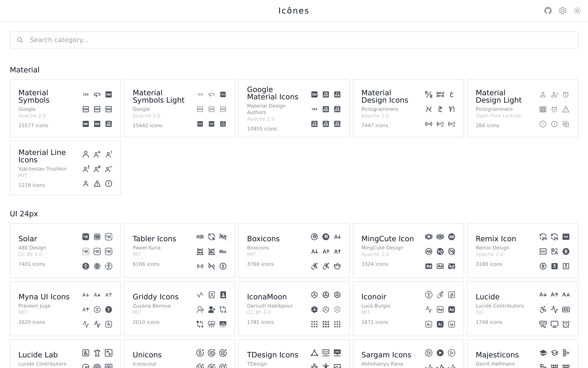Open the Myna UI Icons collection

point(65,309)
